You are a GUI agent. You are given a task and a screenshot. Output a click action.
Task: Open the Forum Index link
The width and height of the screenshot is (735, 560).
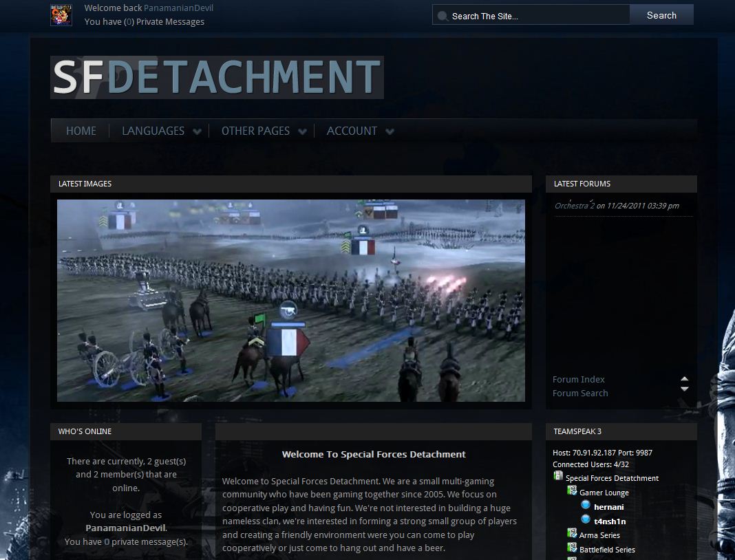[x=579, y=379]
